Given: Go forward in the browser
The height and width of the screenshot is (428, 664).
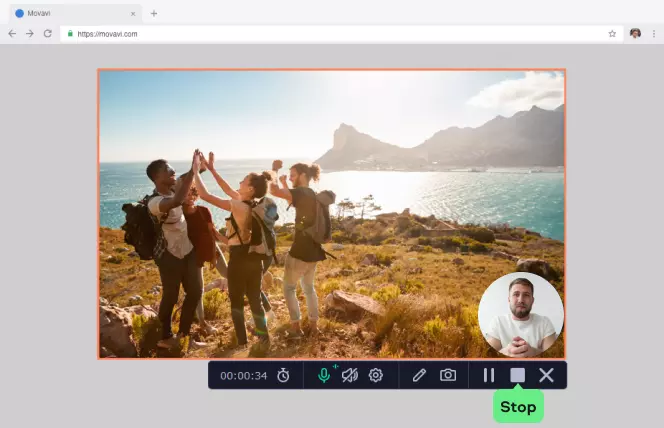Looking at the screenshot, I should pos(30,33).
